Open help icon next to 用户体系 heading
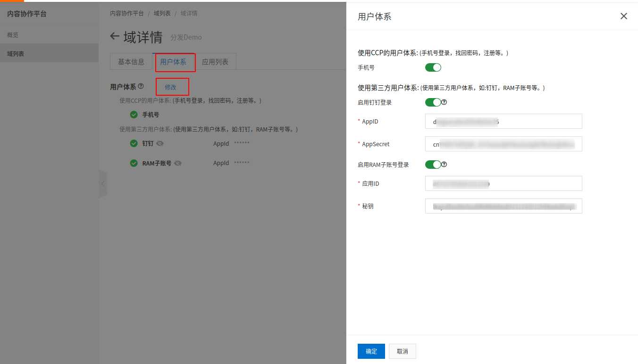Image resolution: width=638 pixels, height=364 pixels. pyautogui.click(x=141, y=86)
